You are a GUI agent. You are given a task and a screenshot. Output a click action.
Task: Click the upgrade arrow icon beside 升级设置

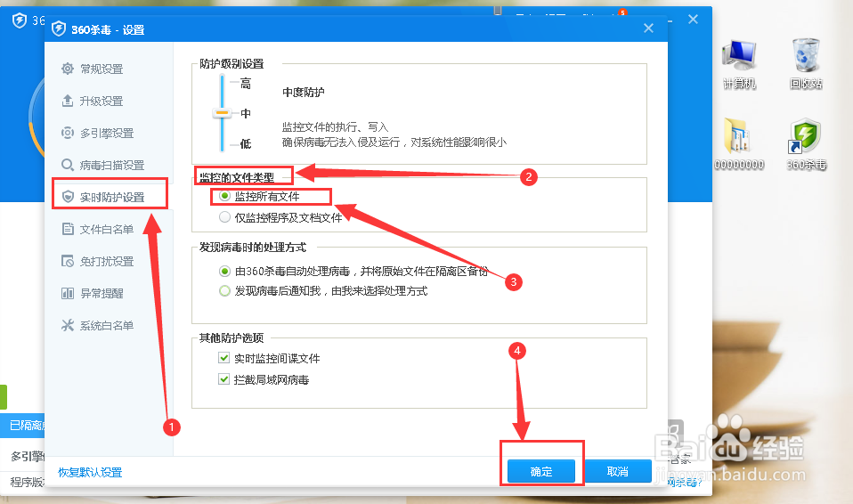tap(68, 101)
